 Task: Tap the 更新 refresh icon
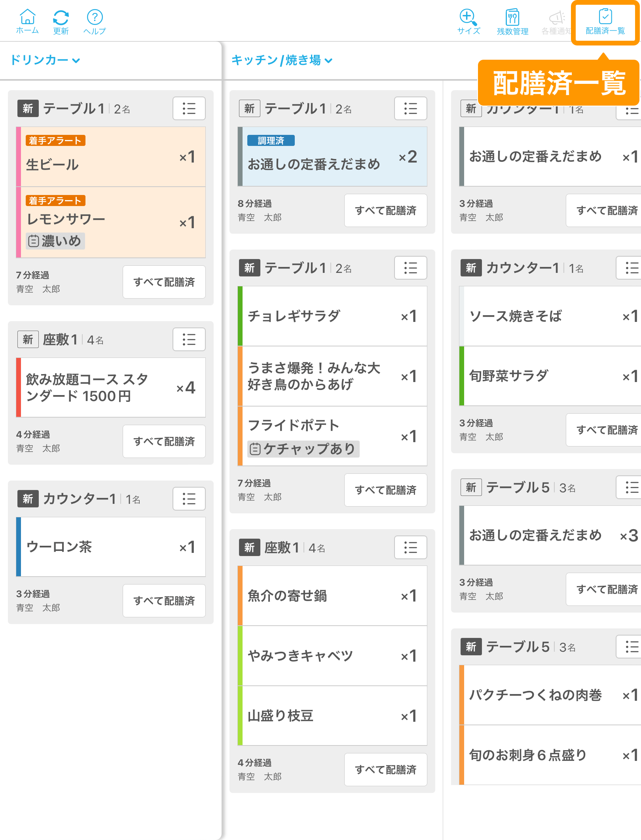pos(61,22)
